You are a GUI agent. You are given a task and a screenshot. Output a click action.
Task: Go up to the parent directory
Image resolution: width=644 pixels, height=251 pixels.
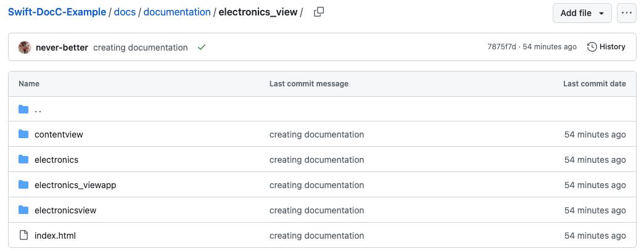click(38, 109)
